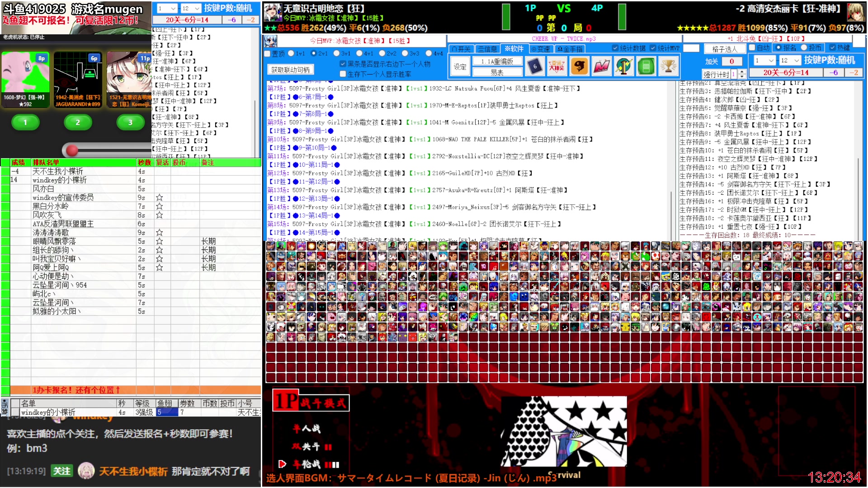Click the 4P player avatar at top right
Screen dimensions: 868x488
(x=856, y=12)
